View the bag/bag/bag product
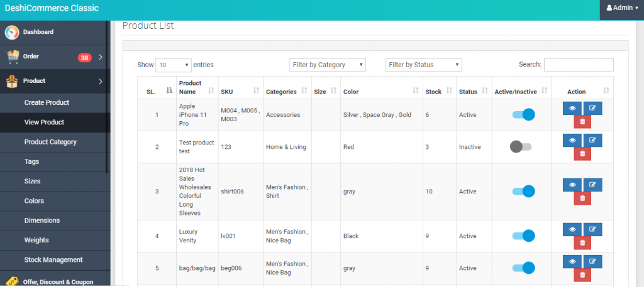644x287 pixels. tap(572, 262)
